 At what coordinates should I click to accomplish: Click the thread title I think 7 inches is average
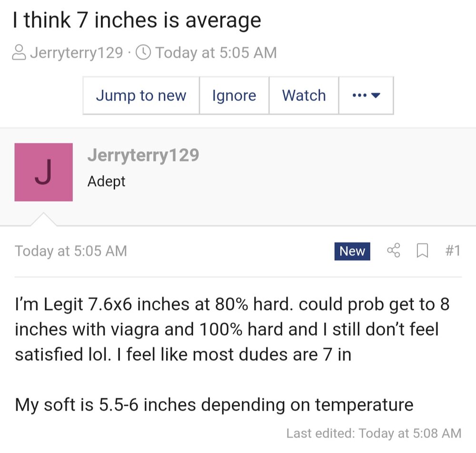pyautogui.click(x=137, y=20)
